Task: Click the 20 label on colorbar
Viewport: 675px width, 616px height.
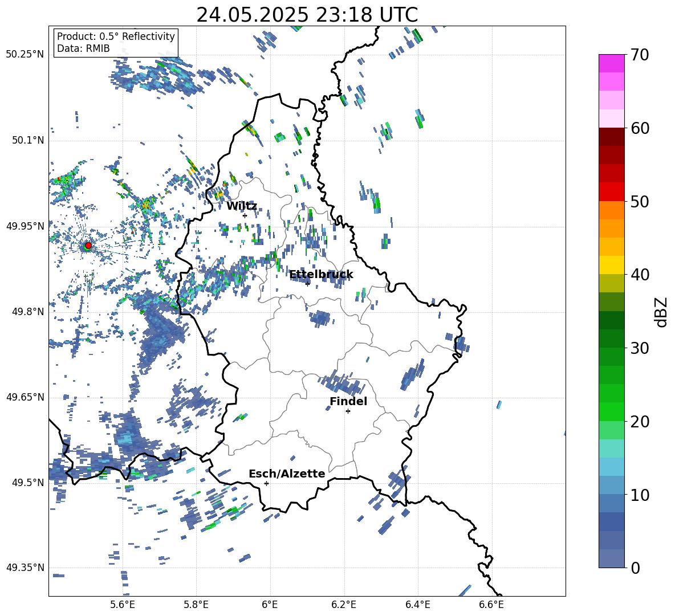Action: click(x=640, y=421)
